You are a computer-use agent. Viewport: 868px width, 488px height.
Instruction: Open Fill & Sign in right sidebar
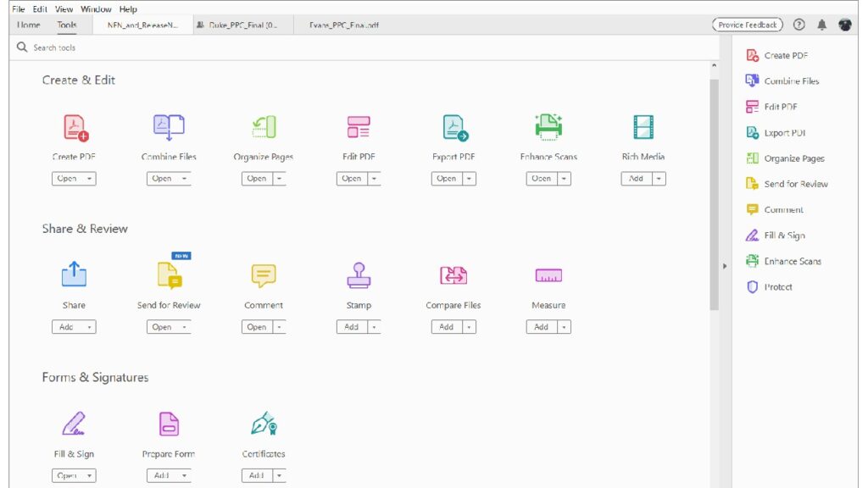775,236
